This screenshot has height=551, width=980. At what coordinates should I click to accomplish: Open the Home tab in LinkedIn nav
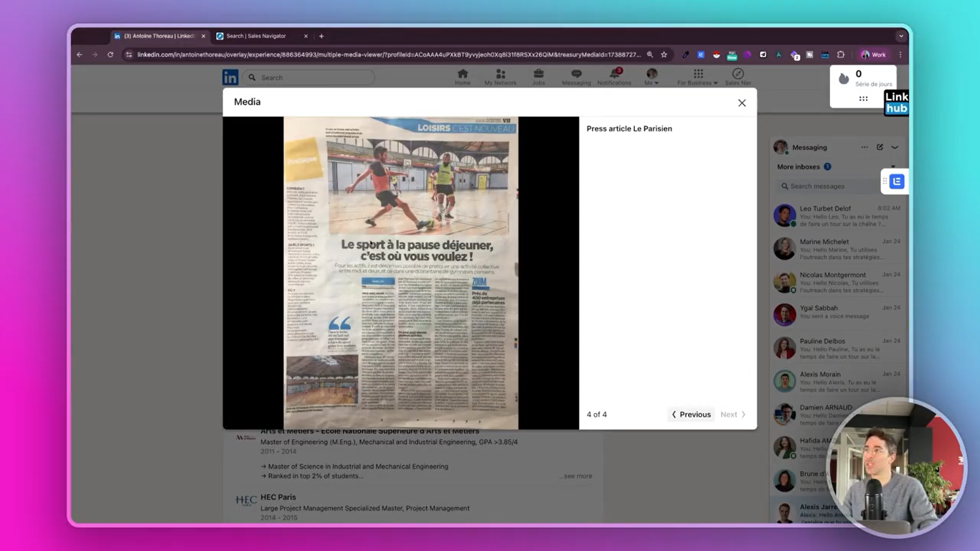pyautogui.click(x=463, y=77)
